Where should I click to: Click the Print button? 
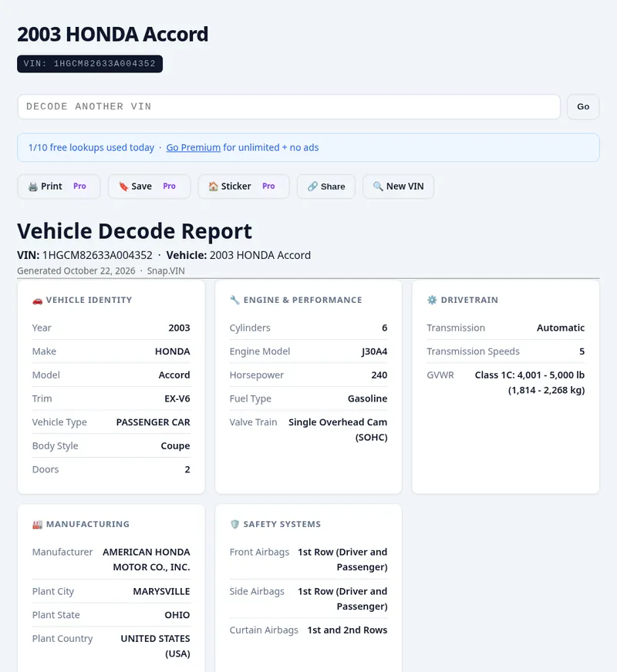[59, 186]
